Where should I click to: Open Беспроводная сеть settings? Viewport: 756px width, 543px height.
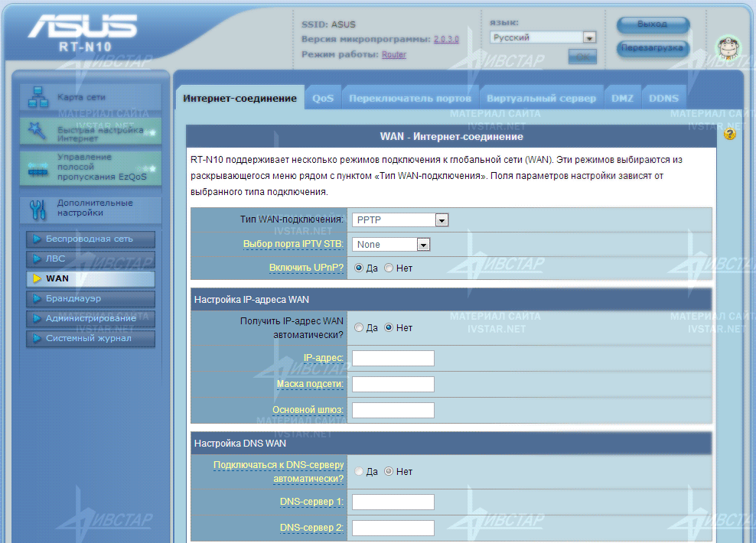coord(90,239)
